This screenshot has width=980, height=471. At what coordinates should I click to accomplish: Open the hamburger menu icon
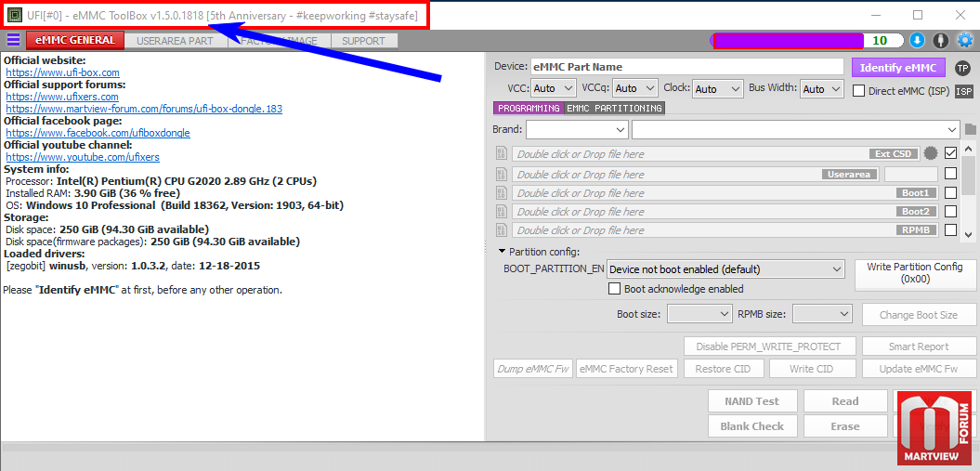pos(12,41)
